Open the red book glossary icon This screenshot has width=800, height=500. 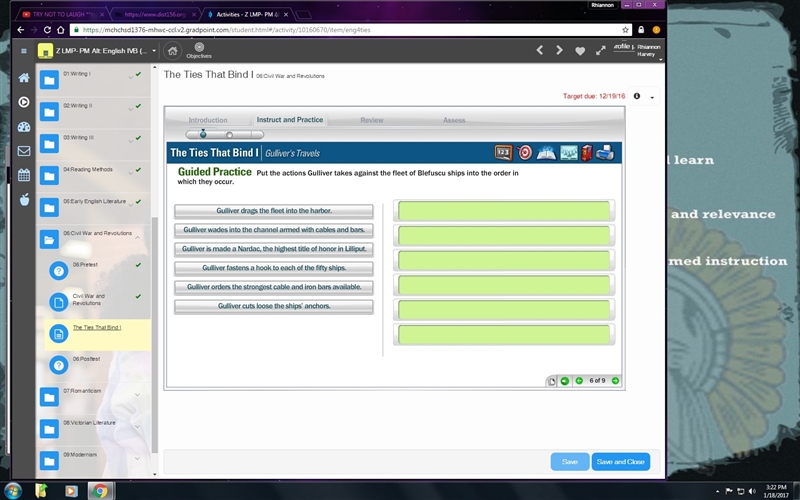click(587, 153)
